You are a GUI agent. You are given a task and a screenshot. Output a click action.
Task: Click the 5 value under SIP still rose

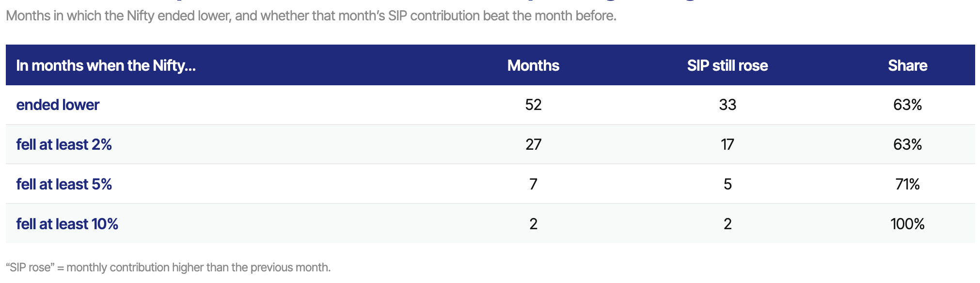[727, 184]
